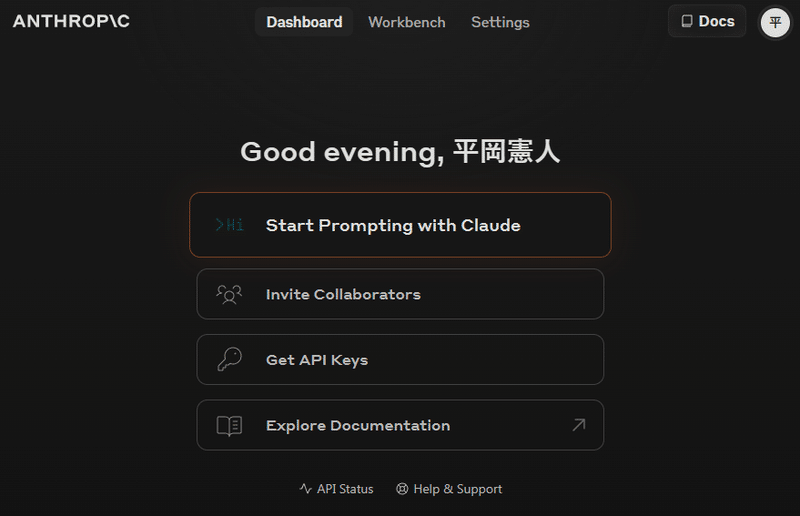The width and height of the screenshot is (800, 516).
Task: Switch to the Dashboard tab
Action: [304, 22]
